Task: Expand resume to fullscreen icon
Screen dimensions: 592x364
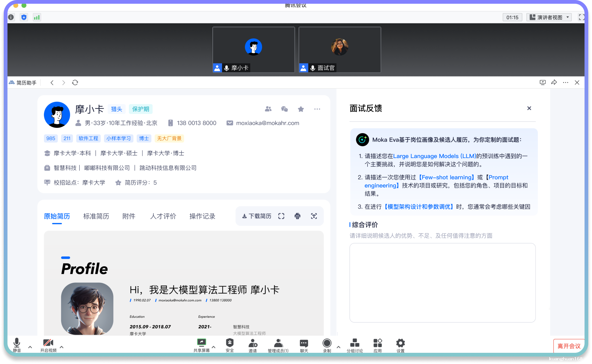Action: [281, 216]
